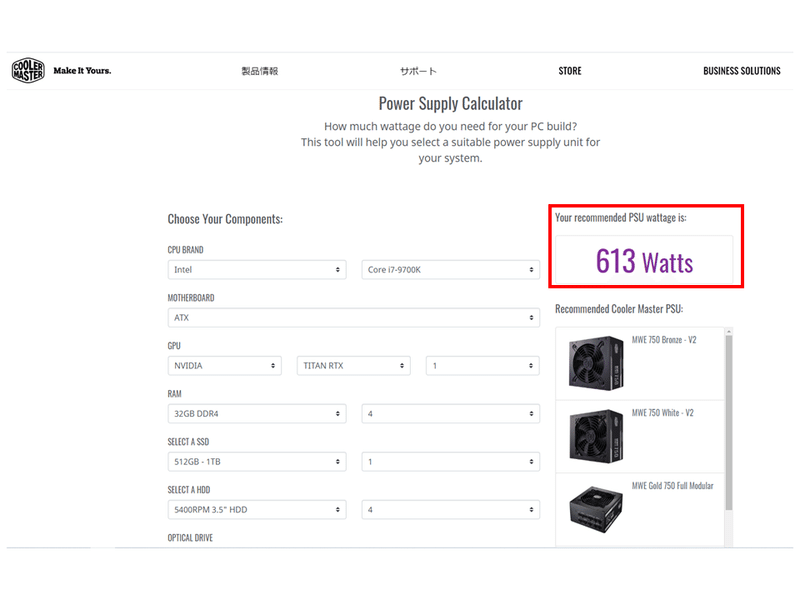Open the NVIDIA GPU brand dropdown
This screenshot has width=800, height=600.
(x=224, y=365)
